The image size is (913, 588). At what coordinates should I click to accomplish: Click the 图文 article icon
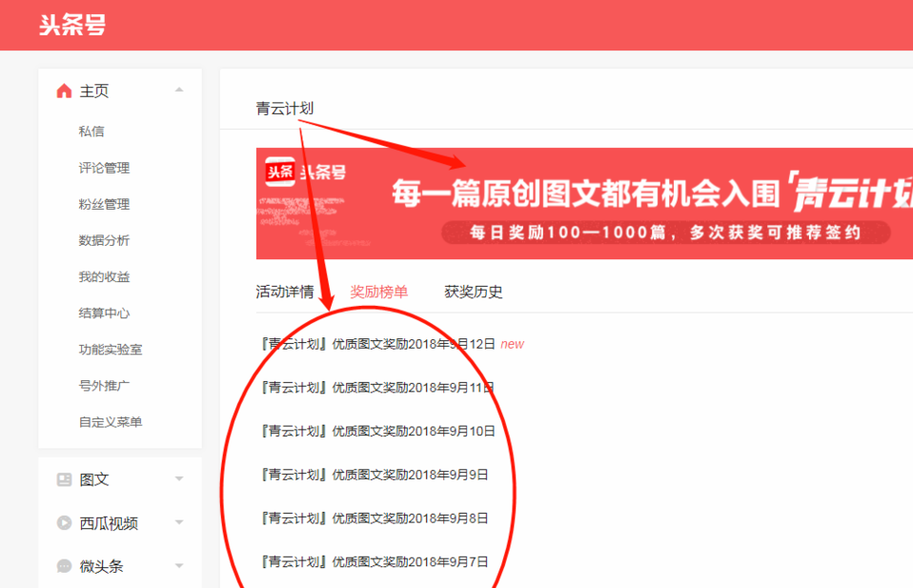64,479
